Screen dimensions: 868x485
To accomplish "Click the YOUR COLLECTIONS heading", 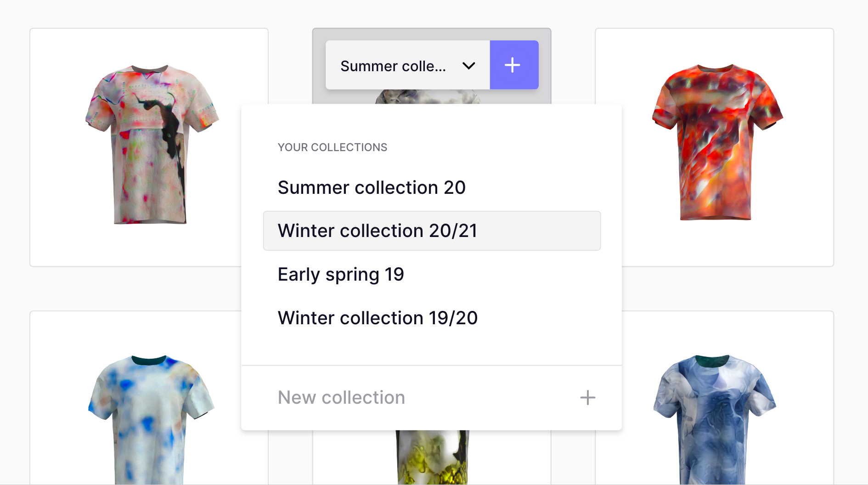I will (x=333, y=147).
